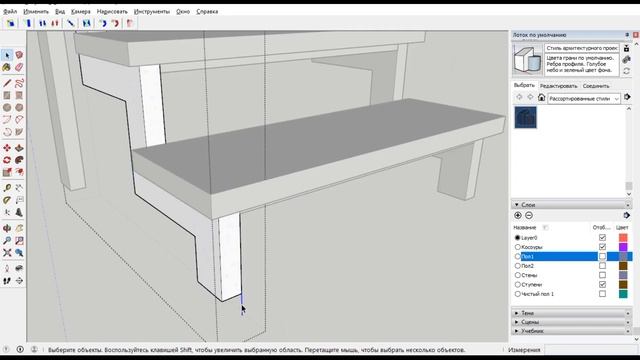
Task: Select the Circle tool
Action: pos(7,107)
